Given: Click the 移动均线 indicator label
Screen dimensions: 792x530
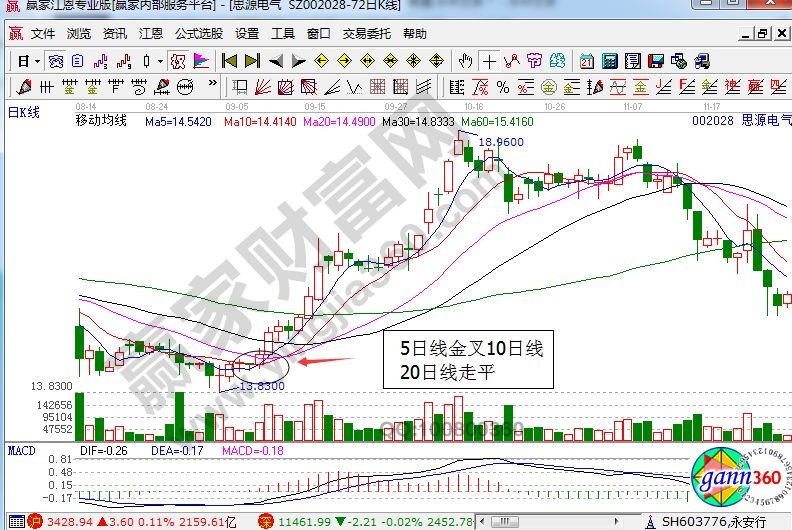Looking at the screenshot, I should 101,121.
